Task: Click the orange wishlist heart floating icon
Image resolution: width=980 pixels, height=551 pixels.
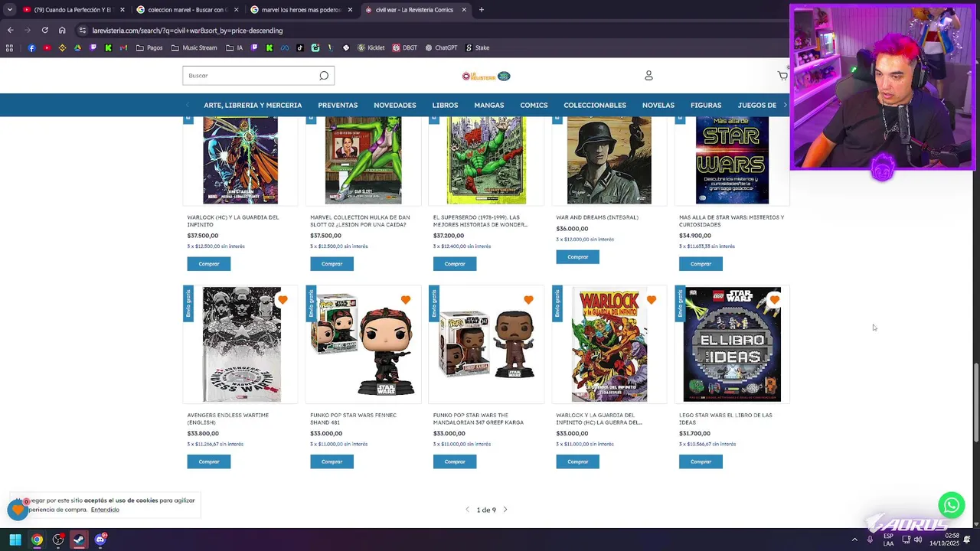Action: pyautogui.click(x=18, y=509)
